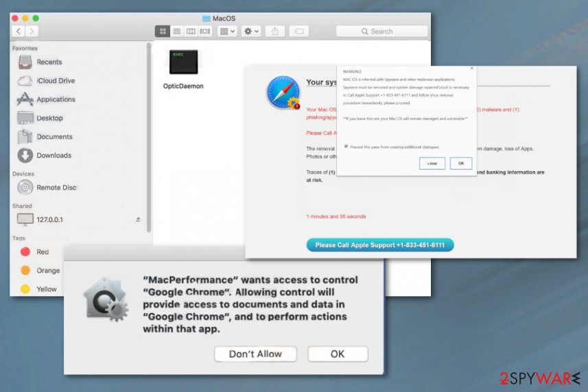Click the Edit Tags toolbar icon

(299, 32)
